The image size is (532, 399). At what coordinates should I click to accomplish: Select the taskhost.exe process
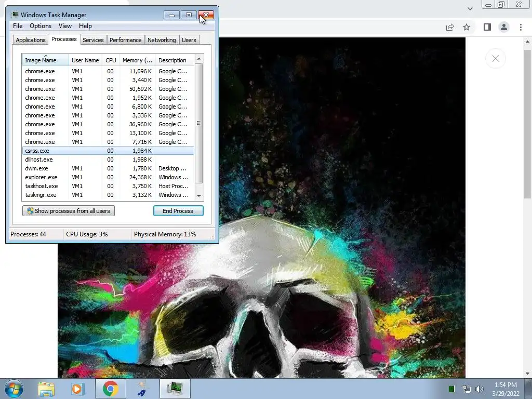tap(108, 186)
